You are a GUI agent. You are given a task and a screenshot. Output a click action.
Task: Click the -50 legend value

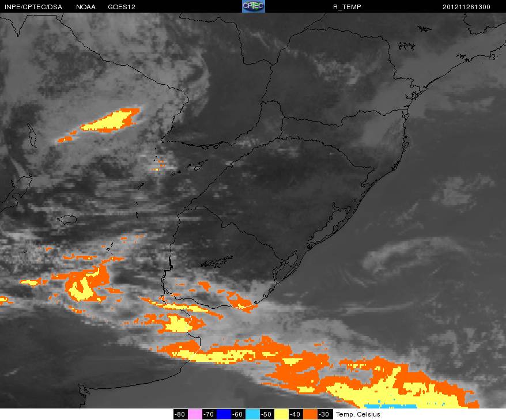point(267,414)
